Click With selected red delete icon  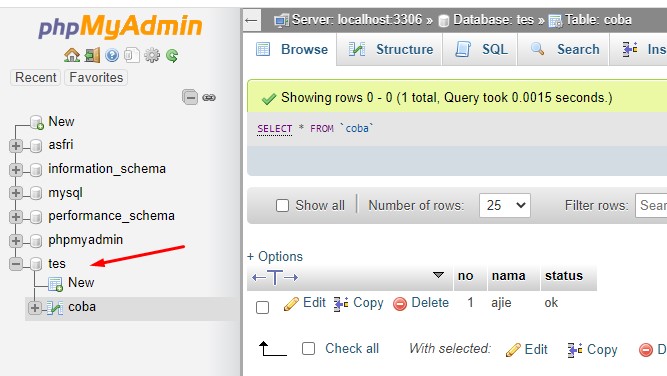coord(646,350)
